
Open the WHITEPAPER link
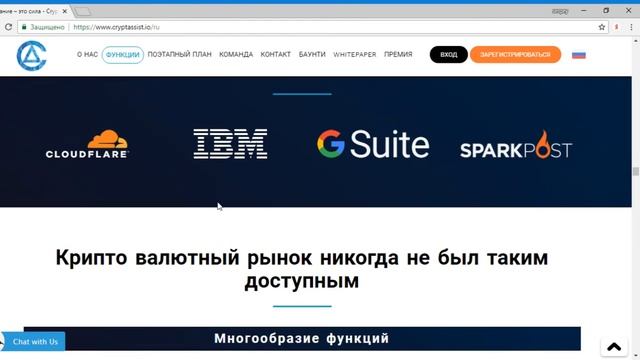(355, 54)
